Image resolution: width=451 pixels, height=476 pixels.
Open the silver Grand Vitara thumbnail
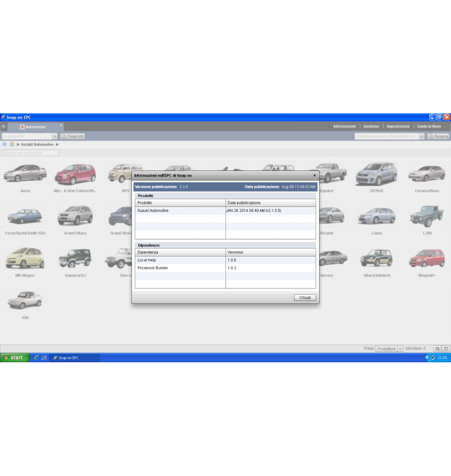[75, 215]
